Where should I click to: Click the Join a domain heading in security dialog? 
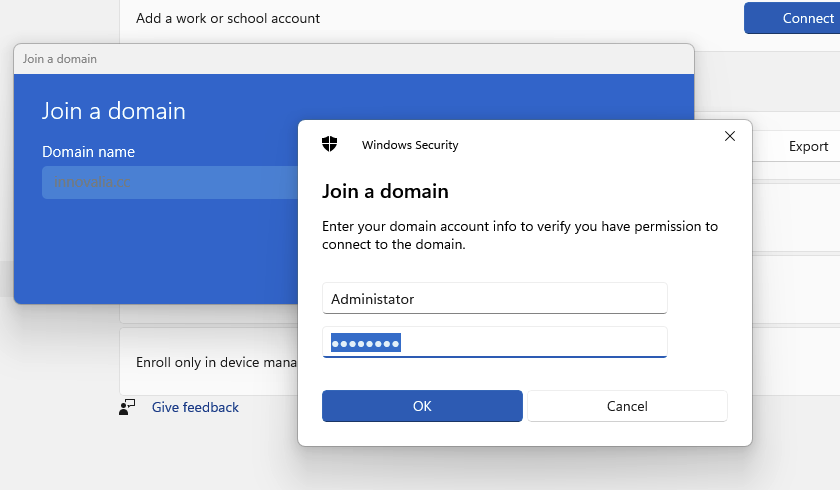pos(385,191)
